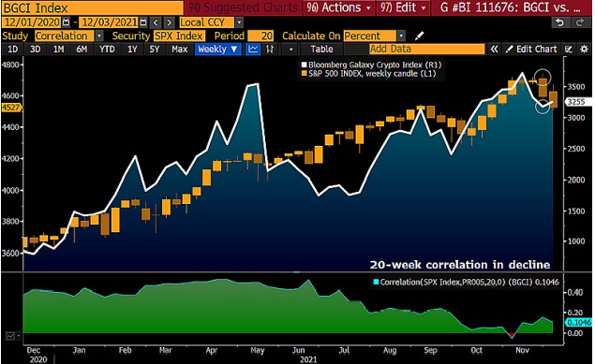Open the Edit menu

[403, 7]
